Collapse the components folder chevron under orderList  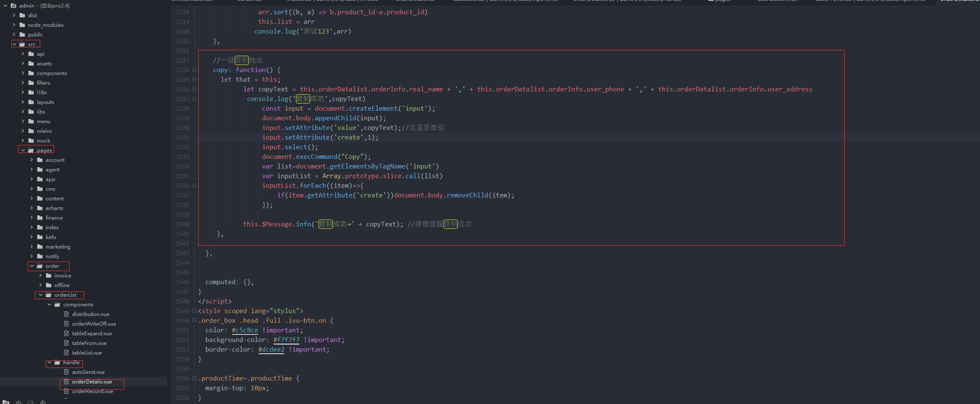[x=49, y=304]
